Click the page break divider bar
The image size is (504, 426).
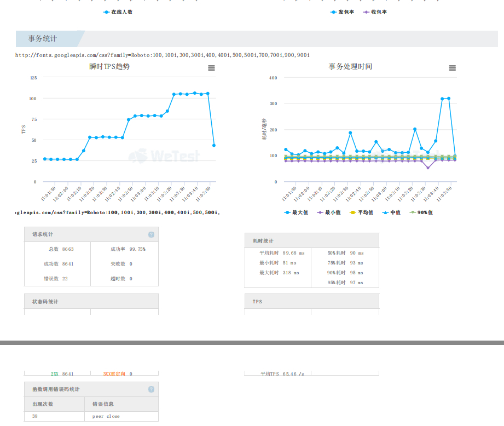tap(252, 343)
